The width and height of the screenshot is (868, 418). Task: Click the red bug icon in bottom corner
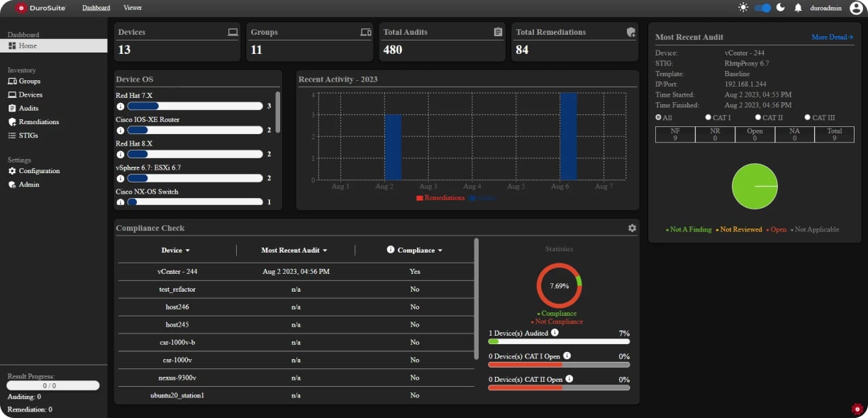857,409
